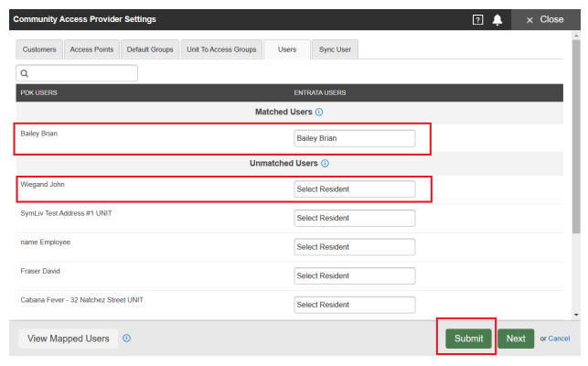Click the info icon next to Unmatched Users

(x=325, y=163)
